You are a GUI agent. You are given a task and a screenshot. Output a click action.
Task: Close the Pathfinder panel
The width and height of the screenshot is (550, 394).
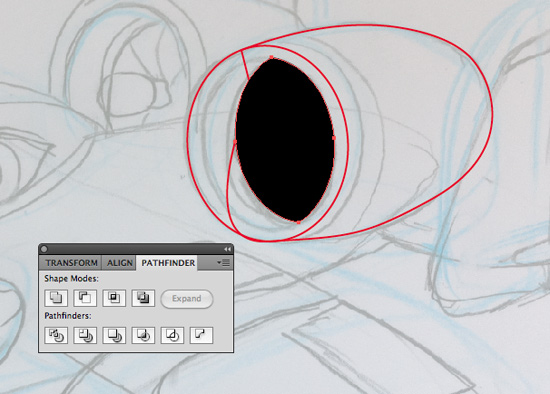44,249
